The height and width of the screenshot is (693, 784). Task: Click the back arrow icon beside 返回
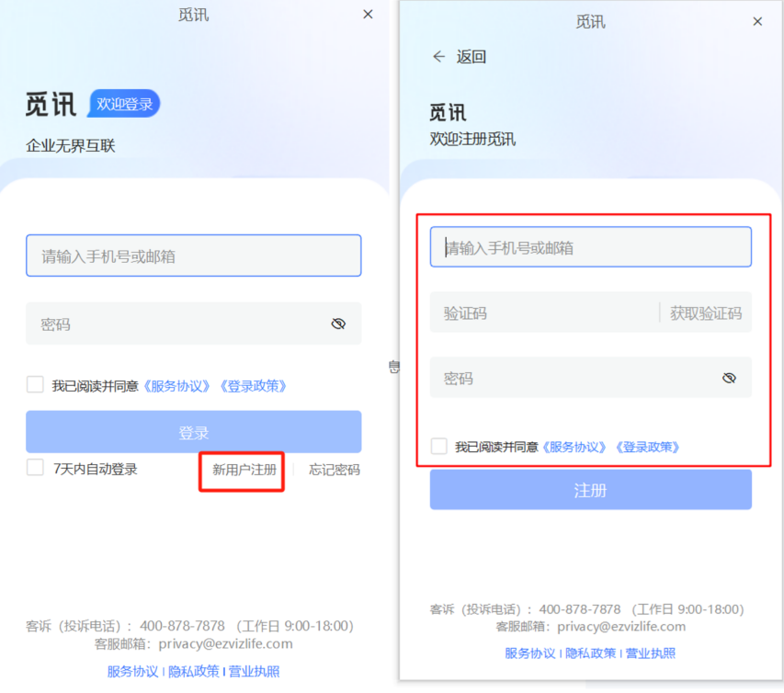438,56
